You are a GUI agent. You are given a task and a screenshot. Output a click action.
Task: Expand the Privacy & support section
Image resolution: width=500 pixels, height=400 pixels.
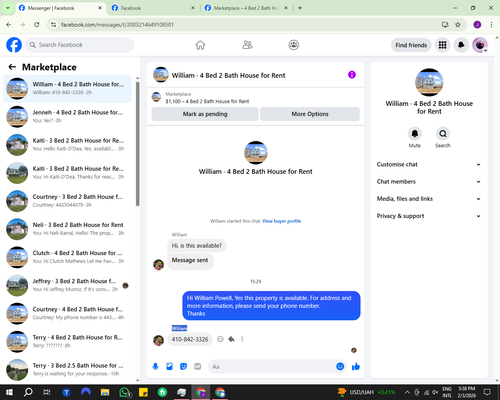click(429, 216)
